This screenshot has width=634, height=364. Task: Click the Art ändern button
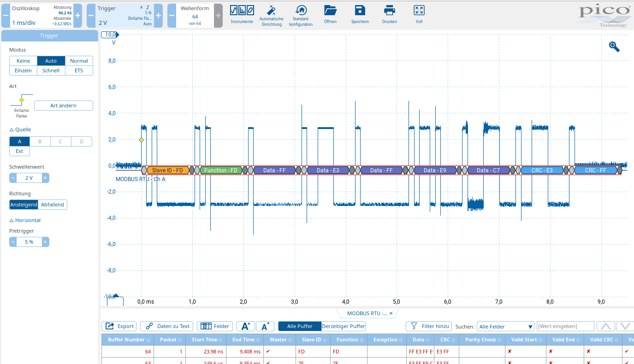pyautogui.click(x=63, y=106)
